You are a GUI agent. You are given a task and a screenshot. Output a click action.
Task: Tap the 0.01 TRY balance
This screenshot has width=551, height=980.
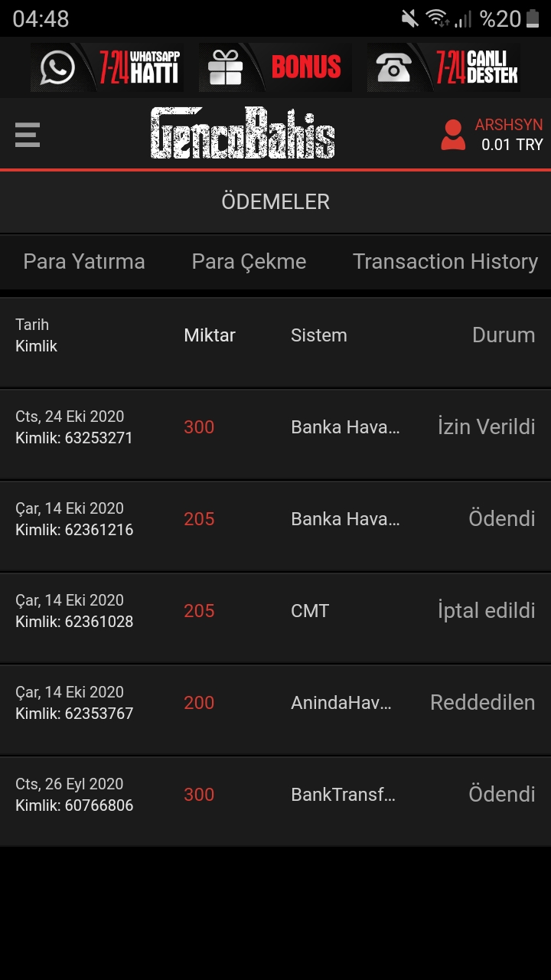(512, 145)
